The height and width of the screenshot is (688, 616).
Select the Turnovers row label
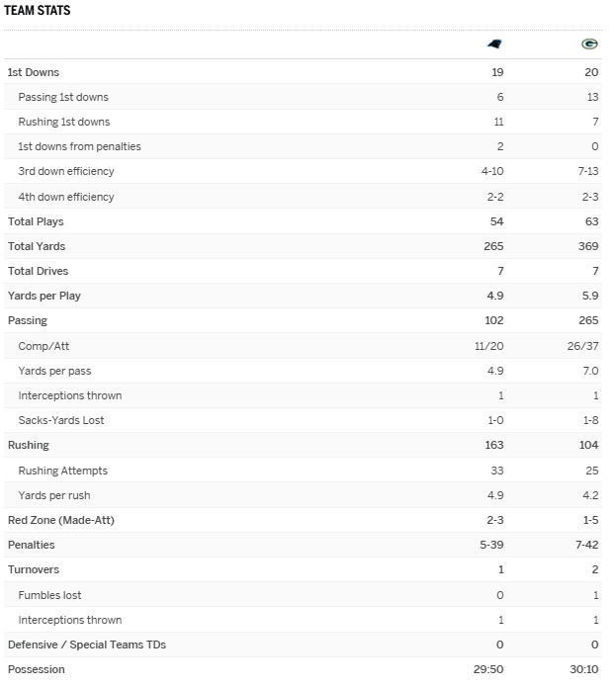coord(34,570)
